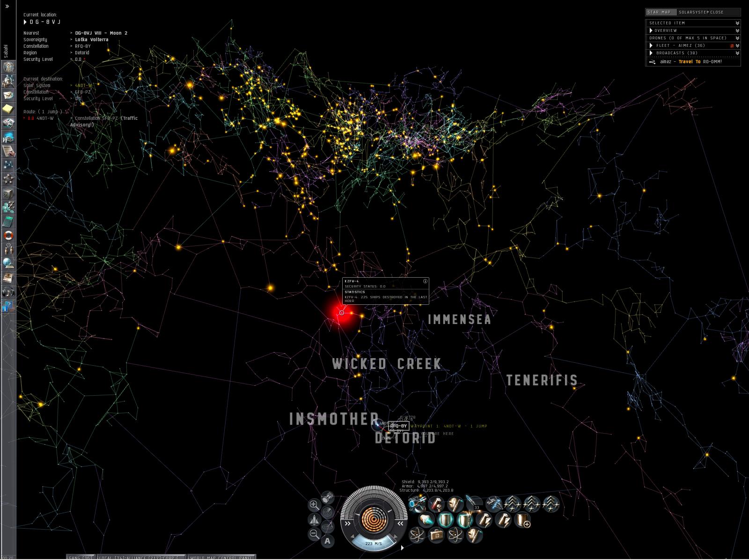Open the Map icon in the sidebar

[x=8, y=165]
